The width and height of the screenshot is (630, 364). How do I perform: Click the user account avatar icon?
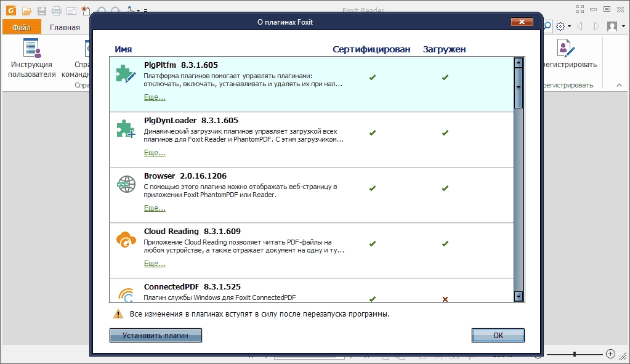click(x=612, y=26)
